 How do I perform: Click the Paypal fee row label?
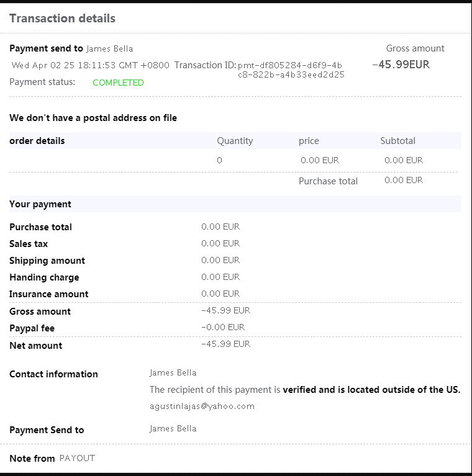click(x=32, y=328)
